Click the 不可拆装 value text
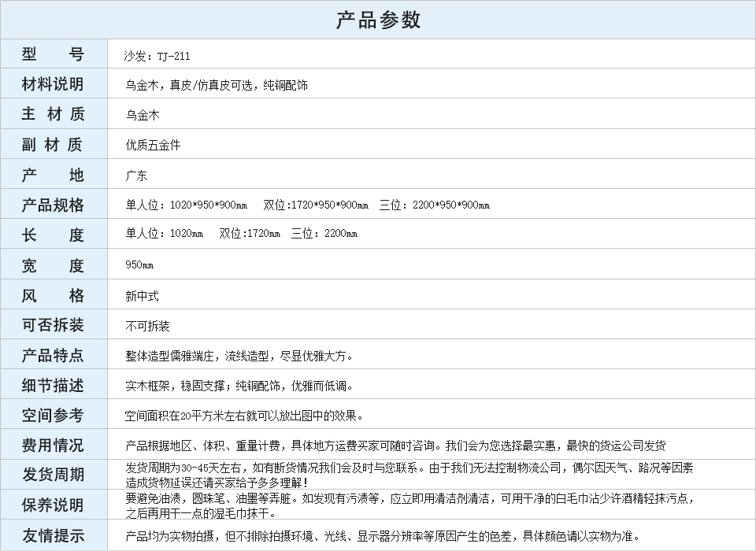756x551 pixels. tap(147, 326)
